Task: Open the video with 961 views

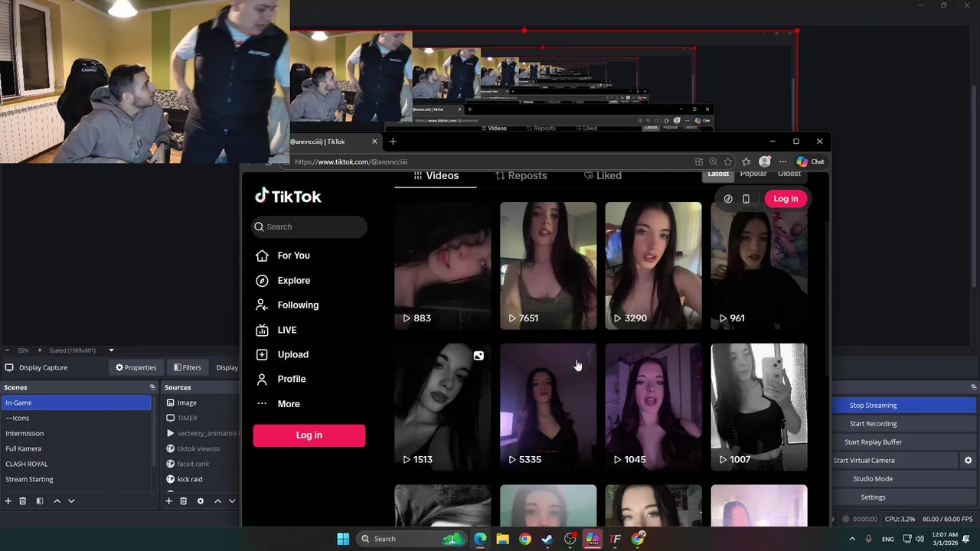Action: (759, 266)
